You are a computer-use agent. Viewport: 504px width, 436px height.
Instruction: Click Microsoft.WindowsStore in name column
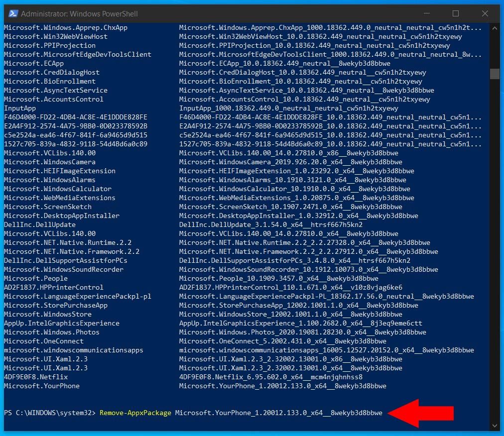48,314
